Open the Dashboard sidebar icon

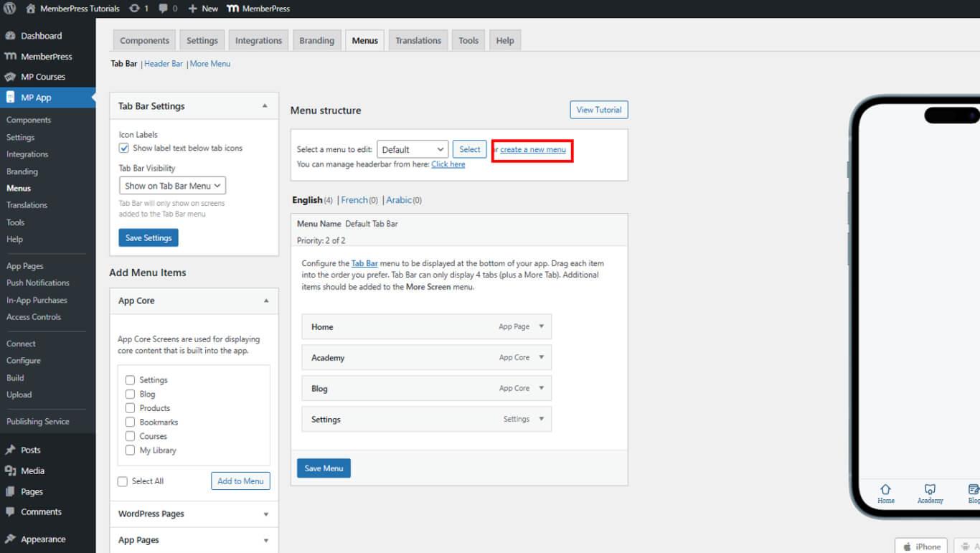[10, 36]
